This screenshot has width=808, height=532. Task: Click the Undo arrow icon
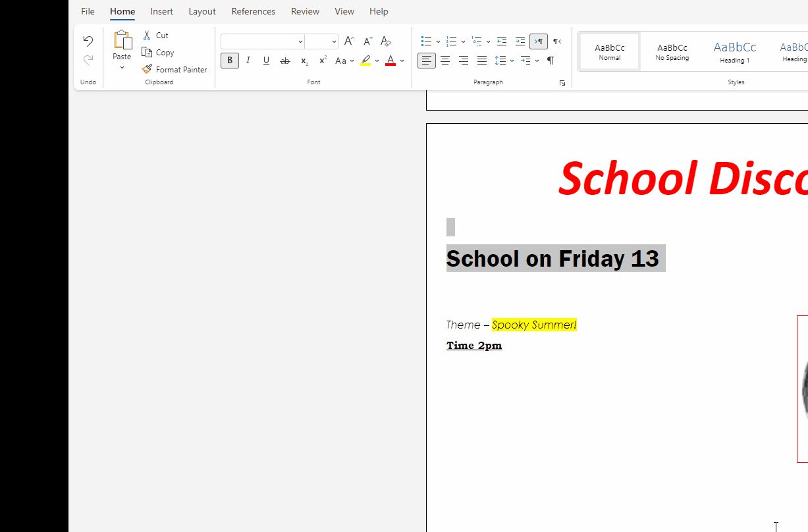pos(88,41)
